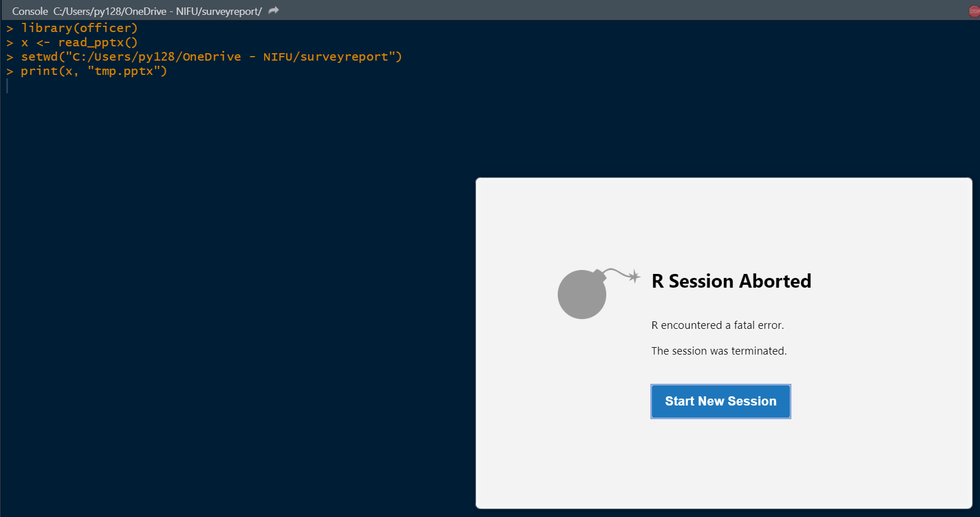Select the Console tab label
Screen dimensions: 980x517
(30, 10)
